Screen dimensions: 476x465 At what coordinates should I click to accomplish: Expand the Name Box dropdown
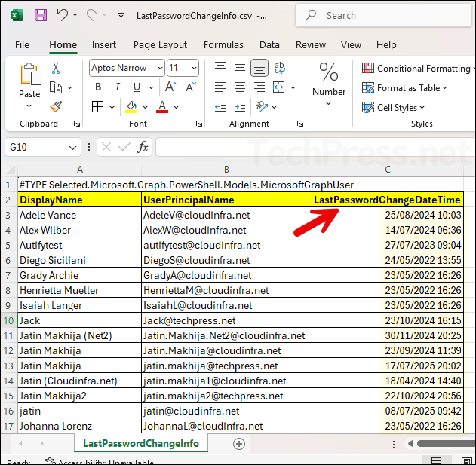click(x=72, y=148)
